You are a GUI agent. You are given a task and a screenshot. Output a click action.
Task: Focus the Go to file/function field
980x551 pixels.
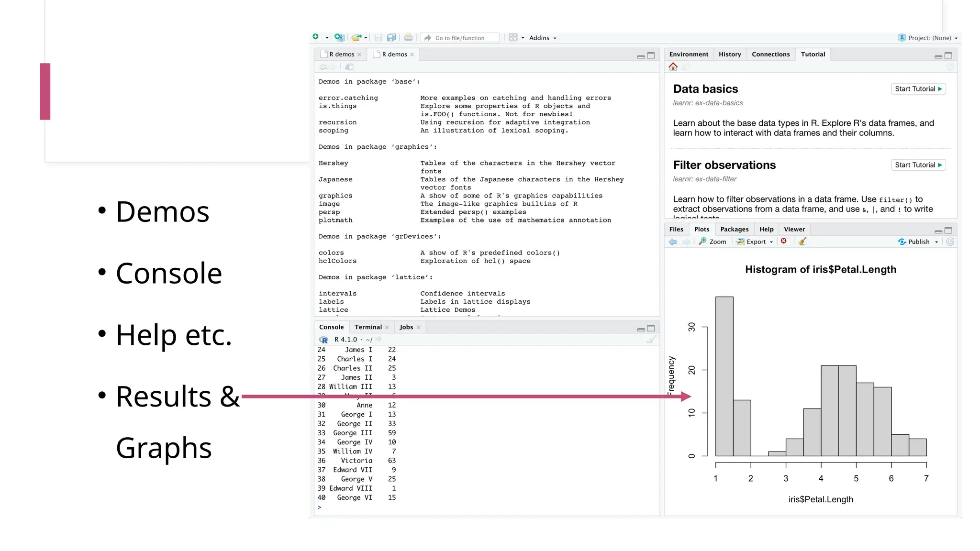pos(460,38)
